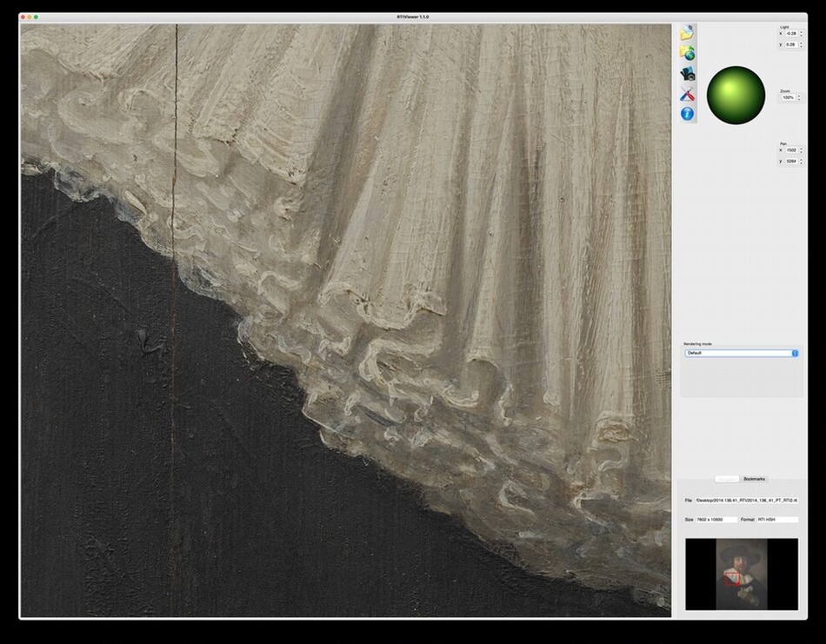Minimize the RTIViewer window

tap(30, 17)
